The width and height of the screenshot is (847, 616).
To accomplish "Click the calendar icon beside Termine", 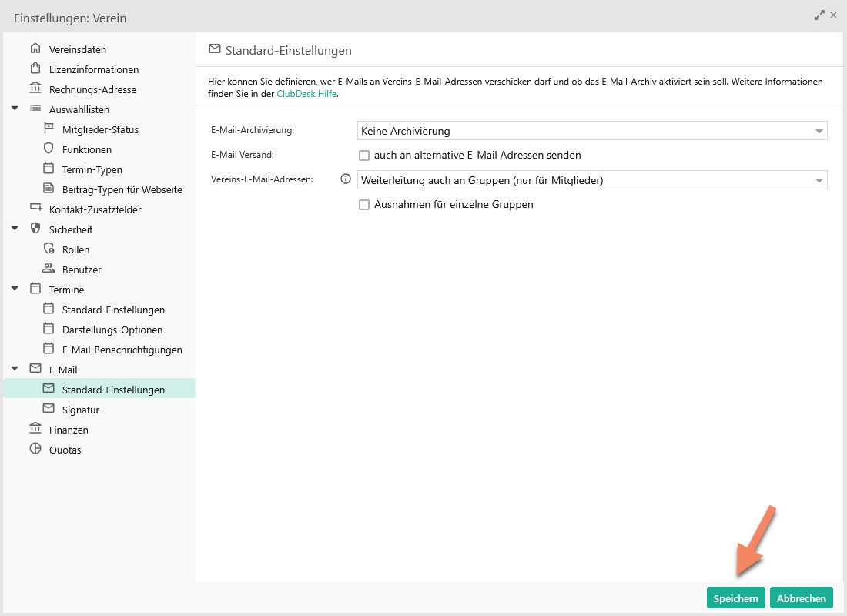I will [35, 289].
